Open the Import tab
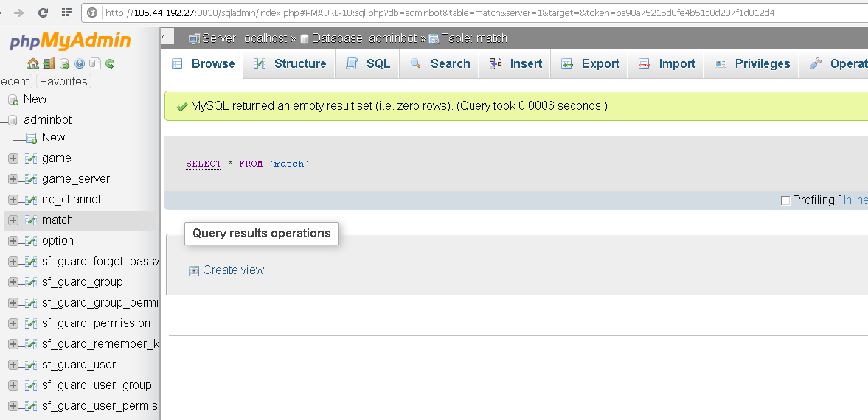868x420 pixels. (x=667, y=63)
